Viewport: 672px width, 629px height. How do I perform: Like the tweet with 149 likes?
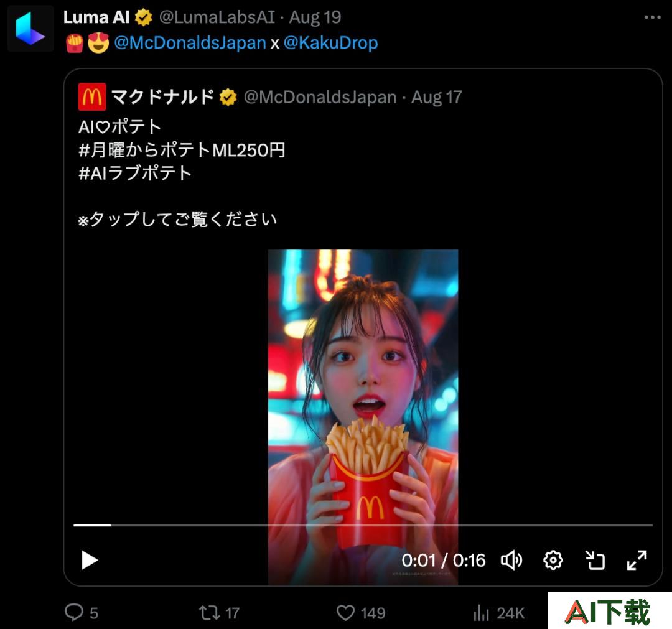(x=345, y=613)
